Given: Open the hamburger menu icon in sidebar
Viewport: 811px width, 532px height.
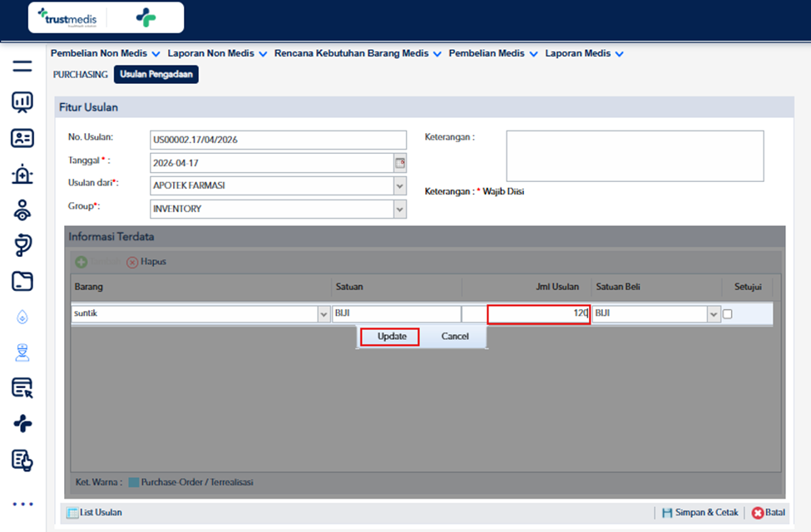Looking at the screenshot, I should click(x=22, y=66).
